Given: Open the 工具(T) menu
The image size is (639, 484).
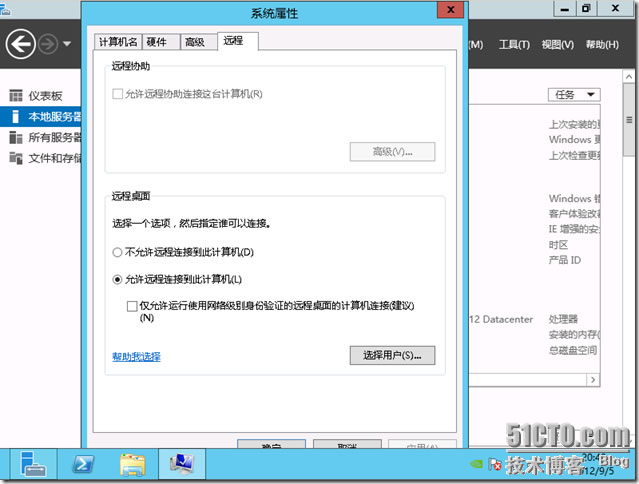Looking at the screenshot, I should 514,45.
